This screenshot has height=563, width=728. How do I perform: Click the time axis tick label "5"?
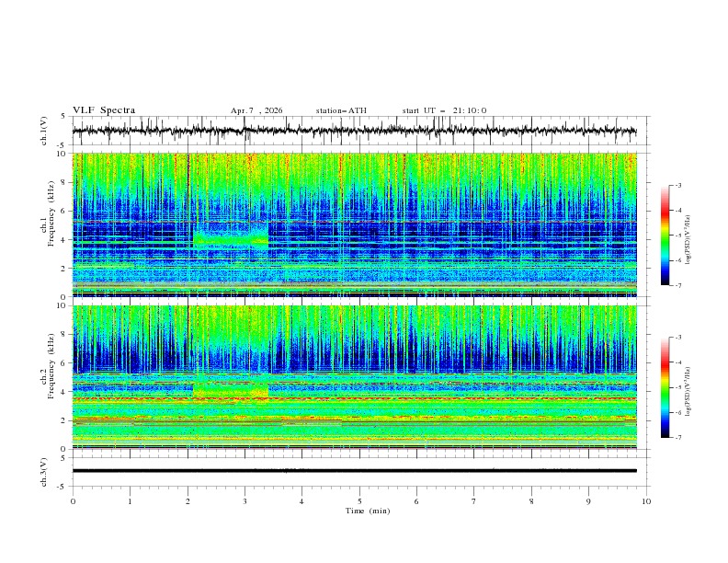pos(359,501)
